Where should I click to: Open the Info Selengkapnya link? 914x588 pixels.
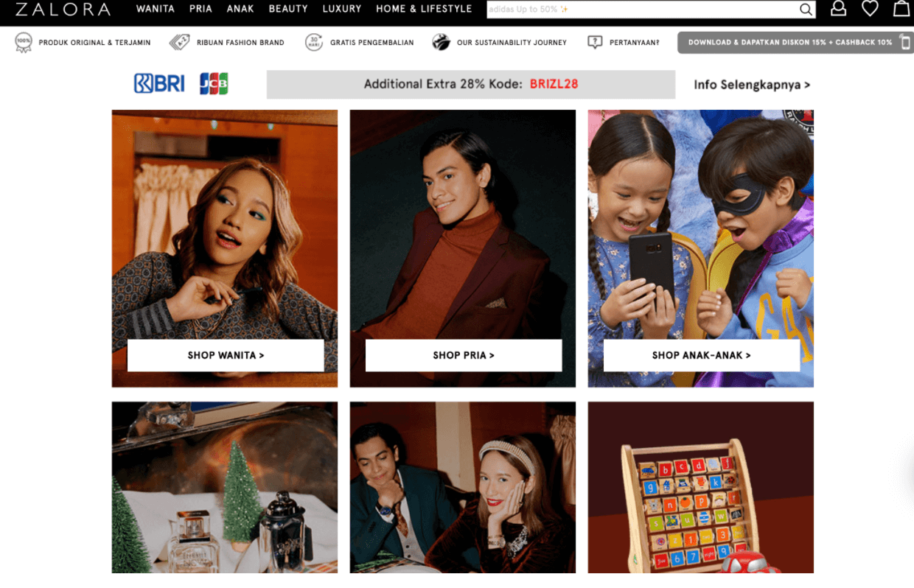752,85
